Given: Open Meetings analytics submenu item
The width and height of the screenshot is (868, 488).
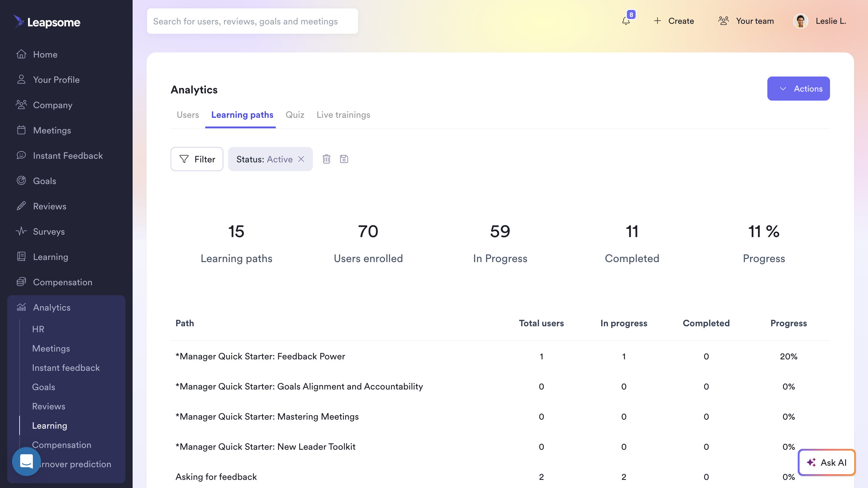Looking at the screenshot, I should (x=51, y=348).
